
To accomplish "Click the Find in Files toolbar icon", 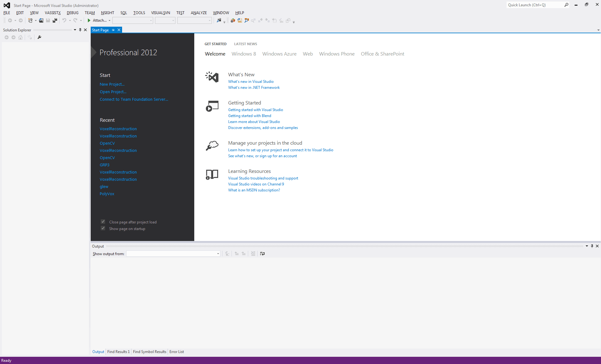I will [x=219, y=20].
